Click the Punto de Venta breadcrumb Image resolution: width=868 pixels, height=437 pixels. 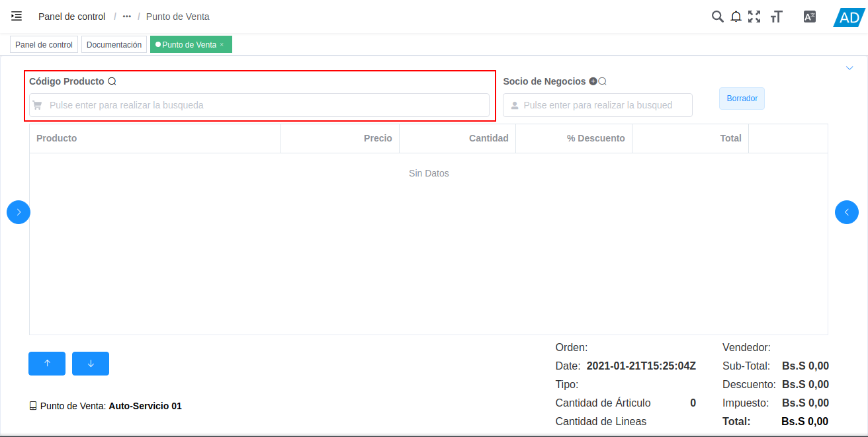[178, 17]
